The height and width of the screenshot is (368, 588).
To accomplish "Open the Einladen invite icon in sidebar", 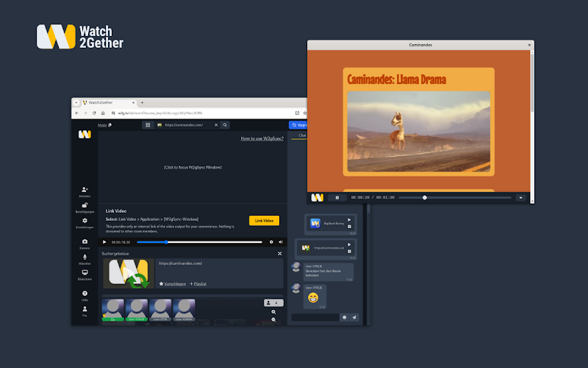I will [x=85, y=190].
